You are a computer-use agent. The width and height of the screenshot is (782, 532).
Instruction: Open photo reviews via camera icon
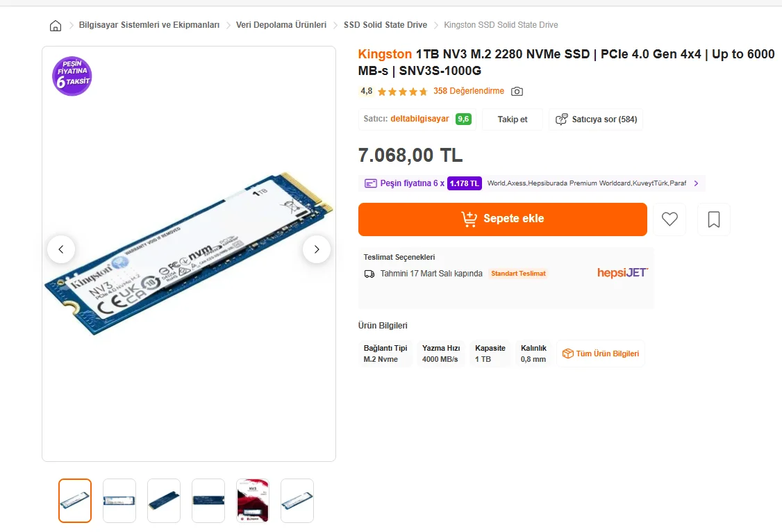517,92
